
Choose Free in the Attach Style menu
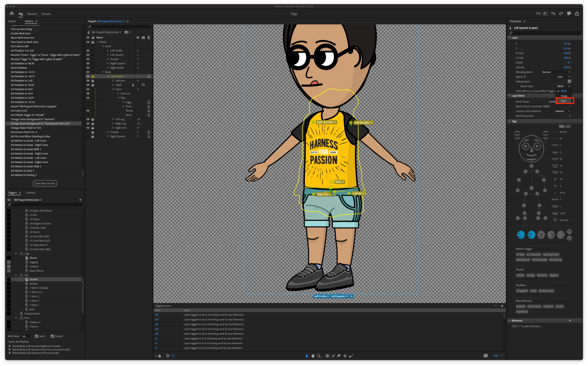click(563, 101)
